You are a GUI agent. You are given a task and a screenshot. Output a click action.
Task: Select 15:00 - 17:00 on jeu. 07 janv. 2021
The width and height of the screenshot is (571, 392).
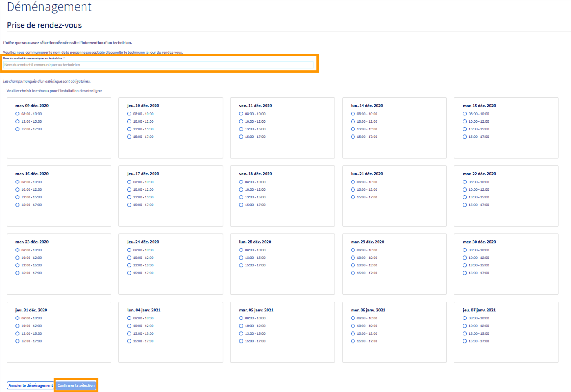(x=465, y=341)
